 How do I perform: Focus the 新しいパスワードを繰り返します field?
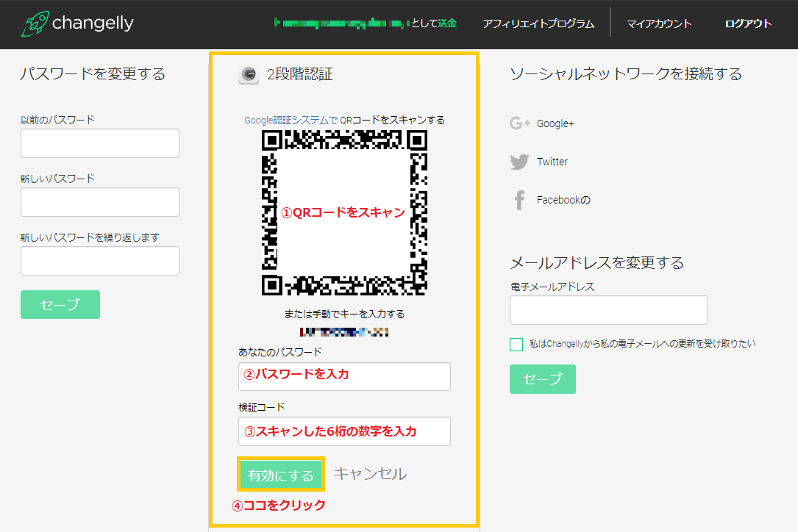(100, 261)
